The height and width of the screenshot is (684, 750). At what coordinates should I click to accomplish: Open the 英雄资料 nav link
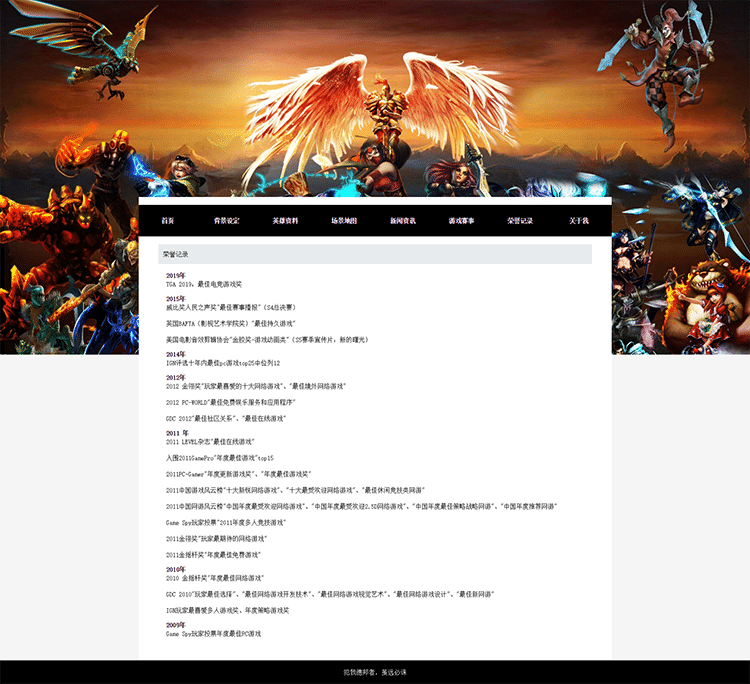[285, 220]
